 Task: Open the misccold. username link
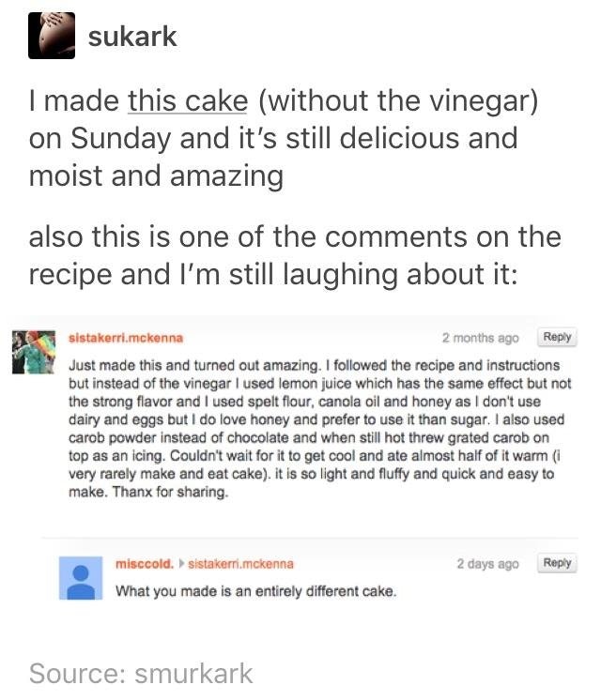pyautogui.click(x=144, y=564)
